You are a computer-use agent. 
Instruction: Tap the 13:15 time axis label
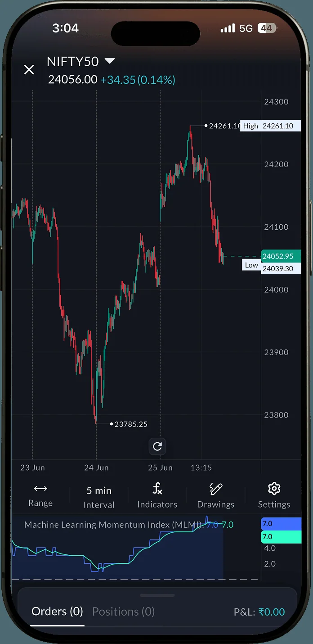pos(201,467)
